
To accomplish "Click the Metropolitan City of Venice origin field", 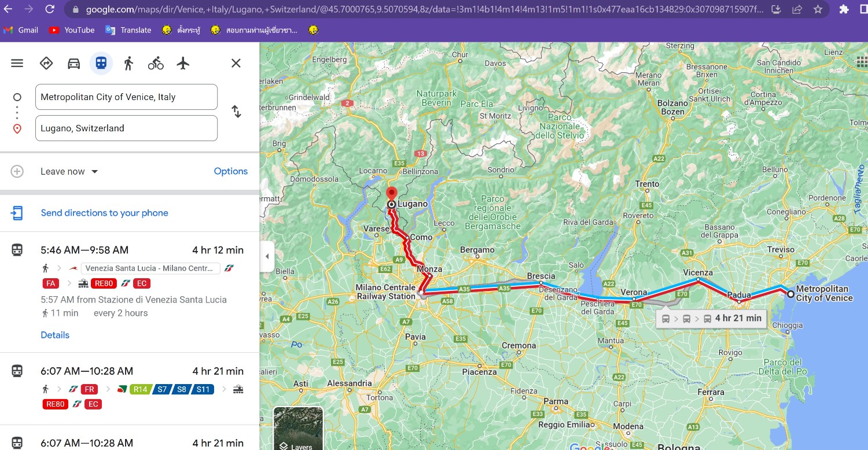I will [126, 97].
